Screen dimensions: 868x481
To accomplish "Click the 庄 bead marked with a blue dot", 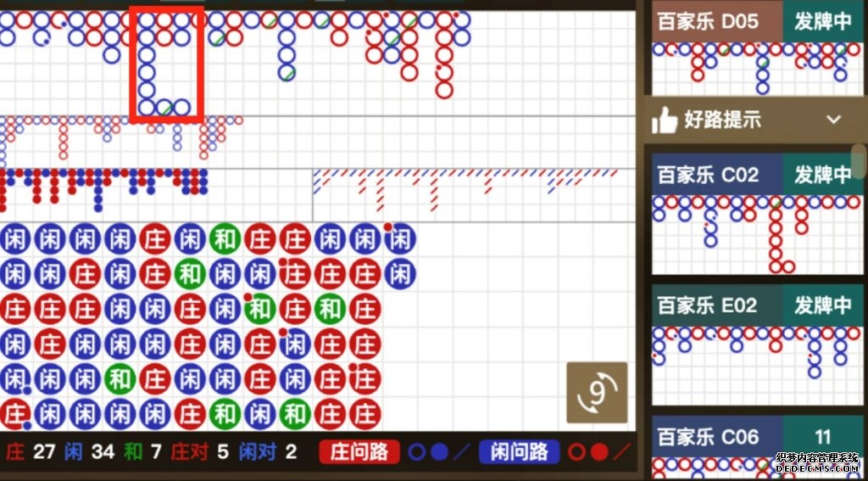I will 15,415.
